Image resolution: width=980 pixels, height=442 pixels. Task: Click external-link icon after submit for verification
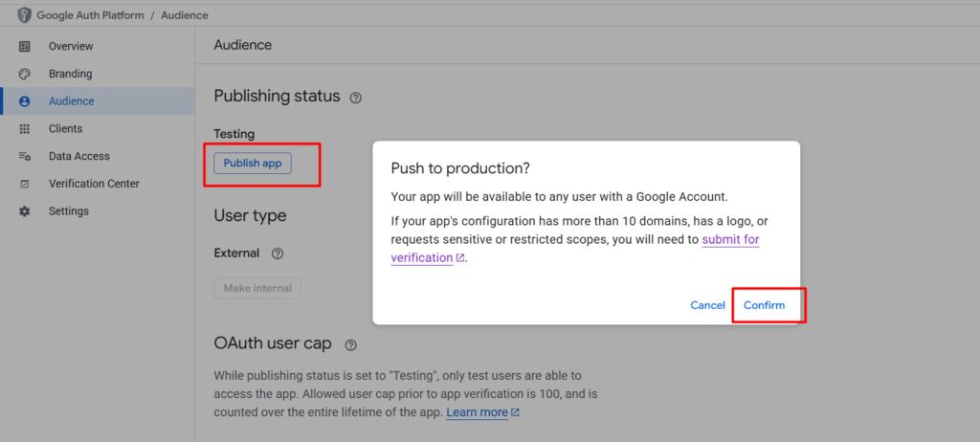460,257
